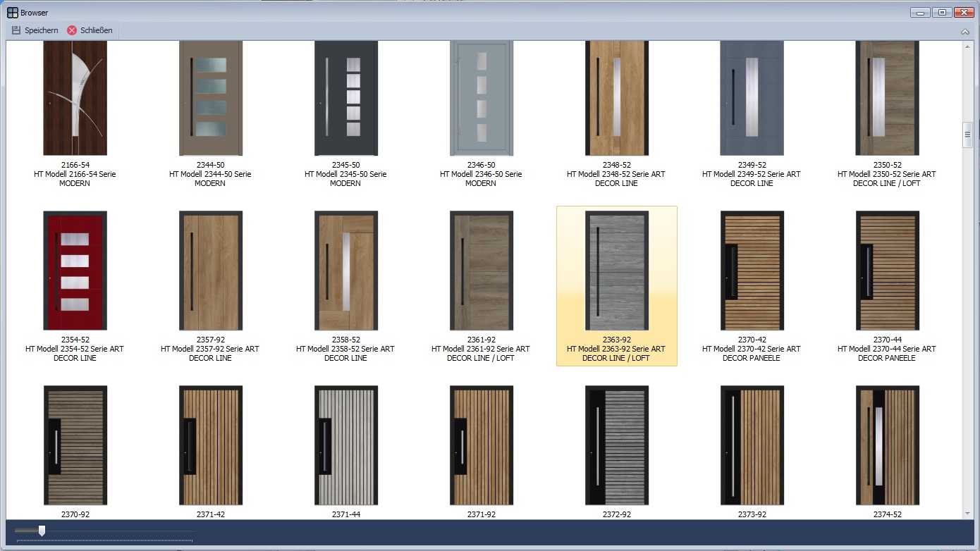This screenshot has height=551, width=980.
Task: Choose the paneled door 2370-42
Action: (x=752, y=271)
